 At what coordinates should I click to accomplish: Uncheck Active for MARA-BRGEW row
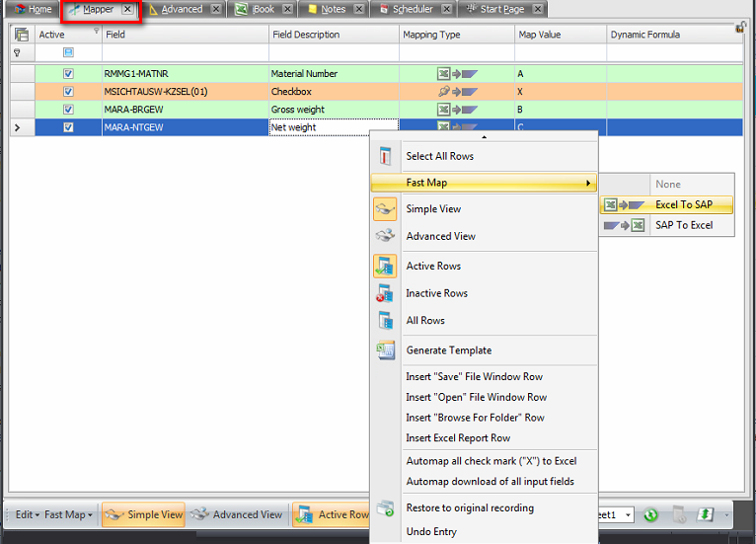click(x=68, y=110)
